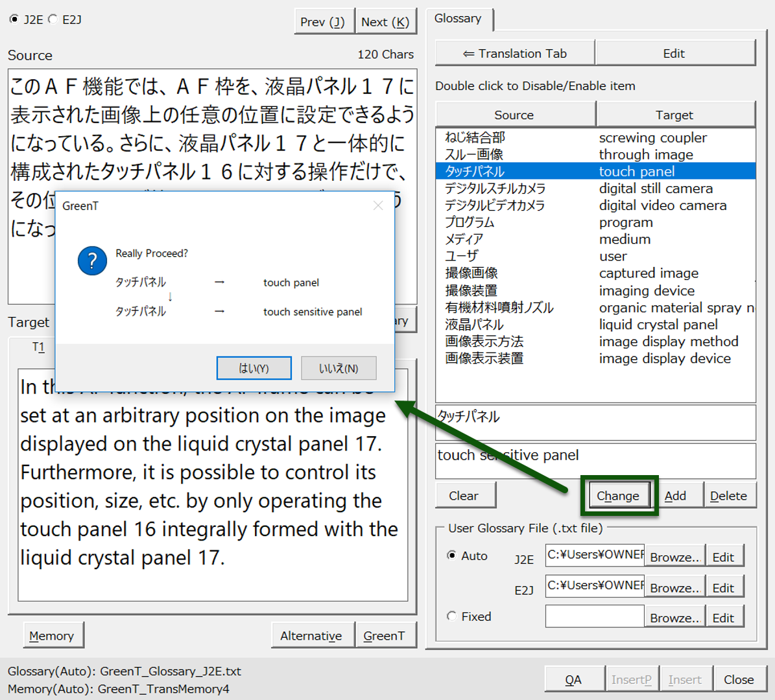The image size is (775, 700).
Task: Click the question mark dialog icon
Action: tap(92, 261)
